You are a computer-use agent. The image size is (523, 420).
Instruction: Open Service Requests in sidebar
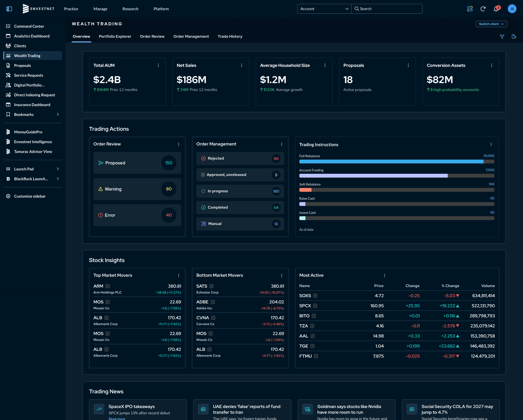pos(33,75)
